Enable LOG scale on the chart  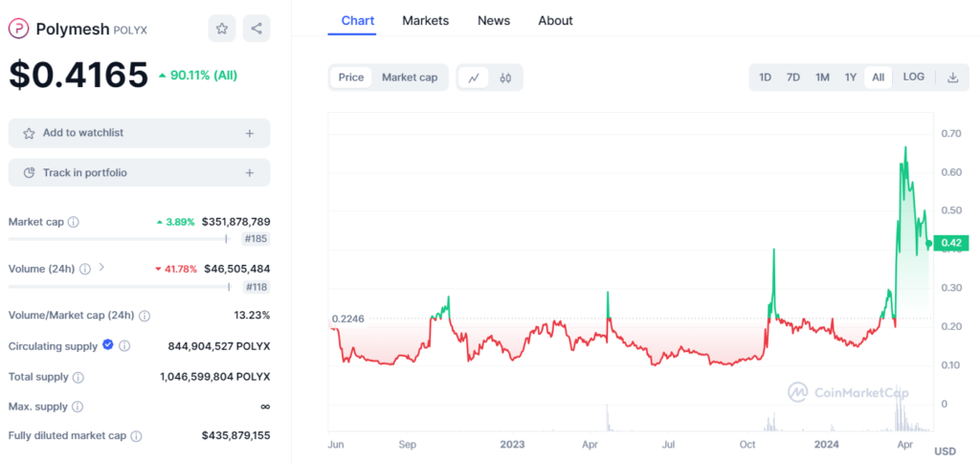coord(914,77)
